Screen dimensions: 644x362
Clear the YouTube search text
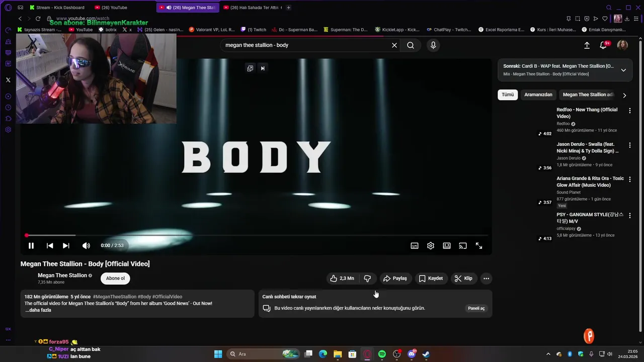click(394, 45)
